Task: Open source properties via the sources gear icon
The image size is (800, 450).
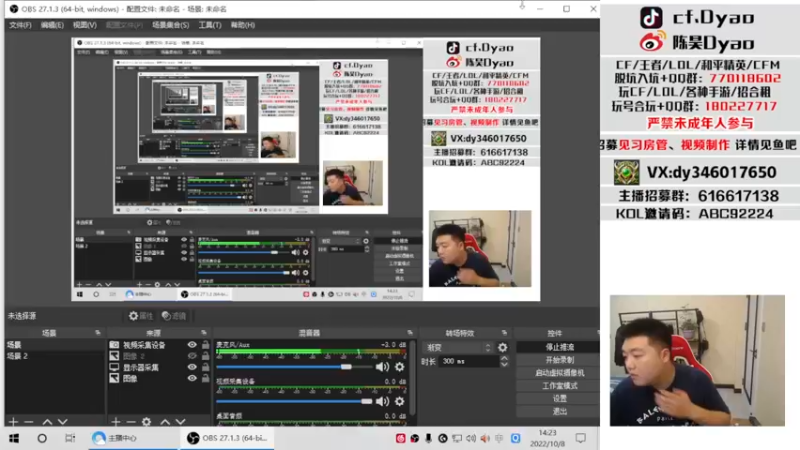Action: click(146, 422)
